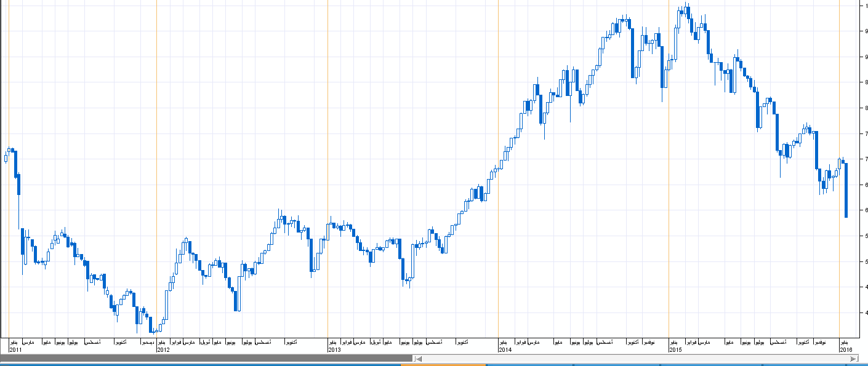Select the 2011 year label on the time axis
The image size is (868, 366).
15,349
